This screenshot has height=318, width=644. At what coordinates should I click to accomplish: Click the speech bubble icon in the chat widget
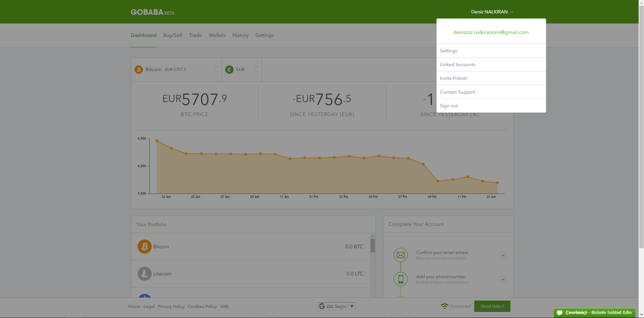560,313
